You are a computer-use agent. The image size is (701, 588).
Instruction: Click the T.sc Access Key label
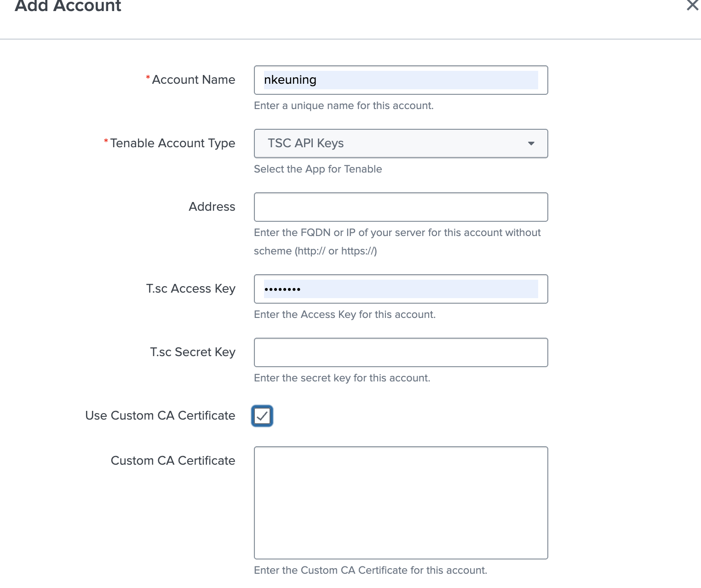click(190, 289)
